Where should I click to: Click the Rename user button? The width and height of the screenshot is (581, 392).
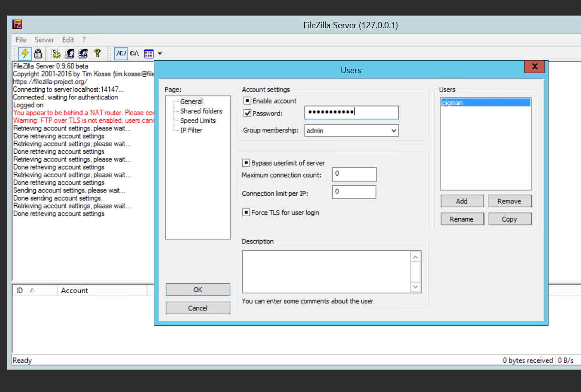[462, 219]
